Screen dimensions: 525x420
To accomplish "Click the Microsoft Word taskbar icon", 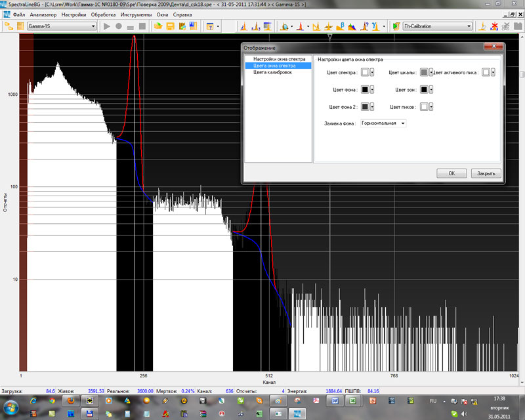I will tap(334, 400).
